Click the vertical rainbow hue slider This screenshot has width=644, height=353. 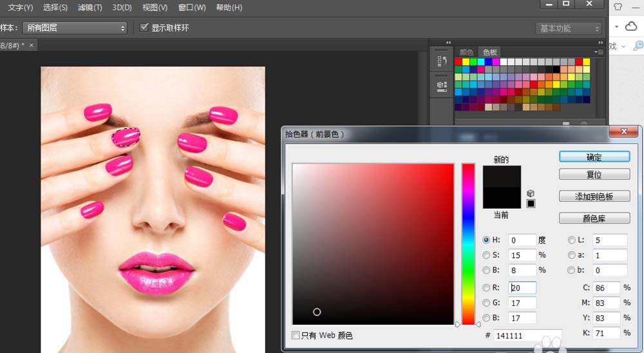pyautogui.click(x=468, y=243)
